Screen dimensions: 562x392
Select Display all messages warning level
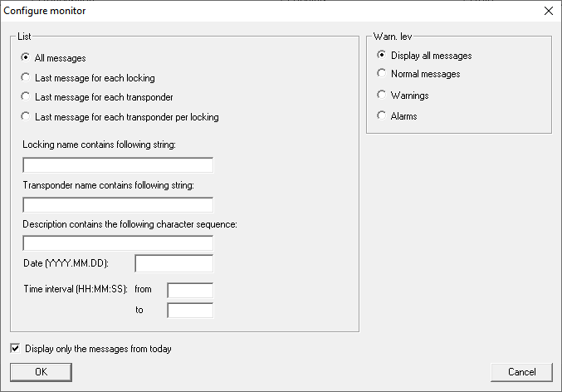tap(382, 56)
